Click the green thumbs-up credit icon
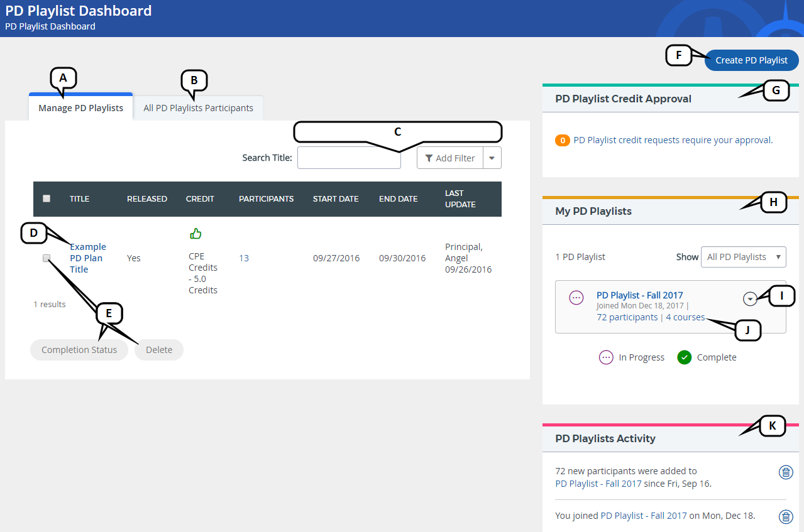Image resolution: width=804 pixels, height=532 pixels. (x=195, y=234)
